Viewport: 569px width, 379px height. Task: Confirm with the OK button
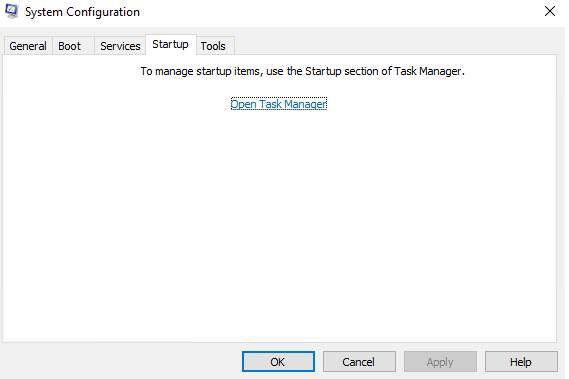(x=278, y=362)
